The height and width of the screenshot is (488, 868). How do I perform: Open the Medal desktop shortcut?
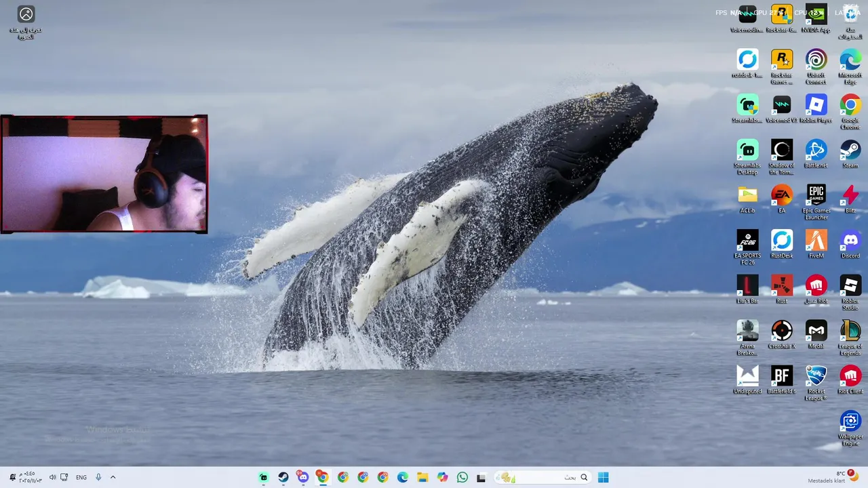click(x=816, y=335)
